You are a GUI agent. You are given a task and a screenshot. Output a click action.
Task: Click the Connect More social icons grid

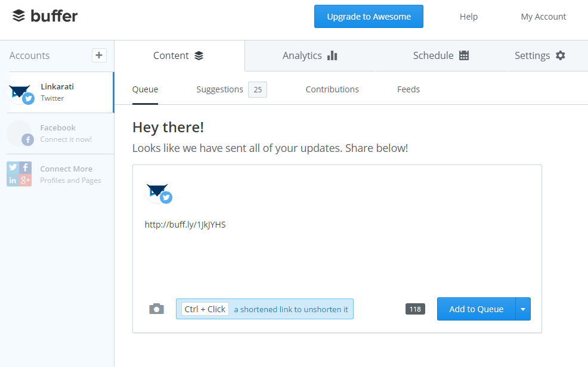[x=19, y=174]
